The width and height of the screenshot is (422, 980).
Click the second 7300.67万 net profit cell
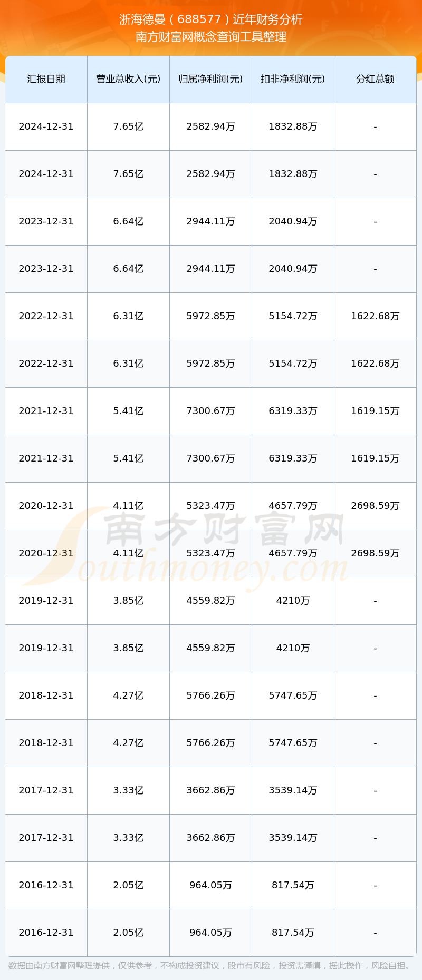210,458
